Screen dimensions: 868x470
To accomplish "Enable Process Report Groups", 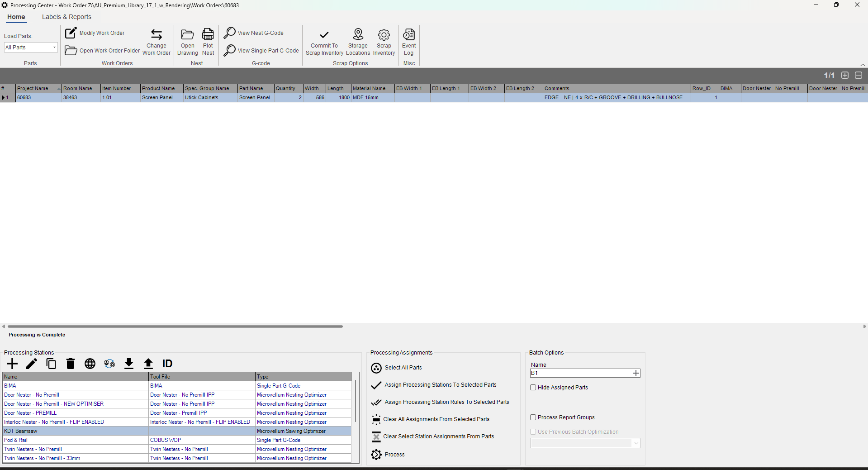I will coord(533,417).
